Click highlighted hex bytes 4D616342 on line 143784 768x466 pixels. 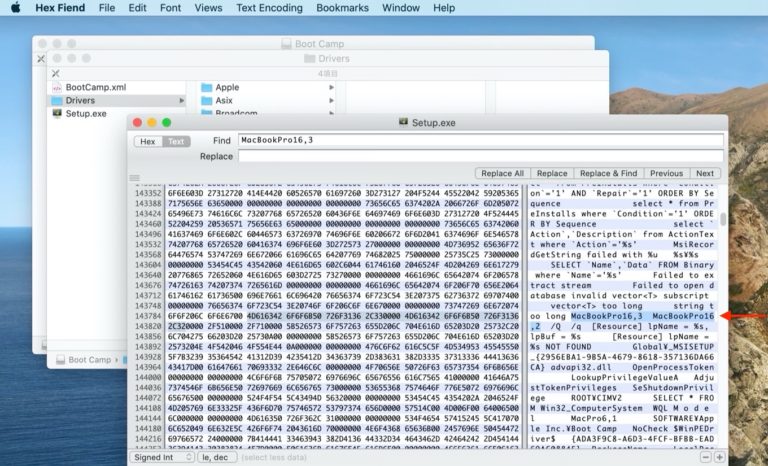click(264, 316)
